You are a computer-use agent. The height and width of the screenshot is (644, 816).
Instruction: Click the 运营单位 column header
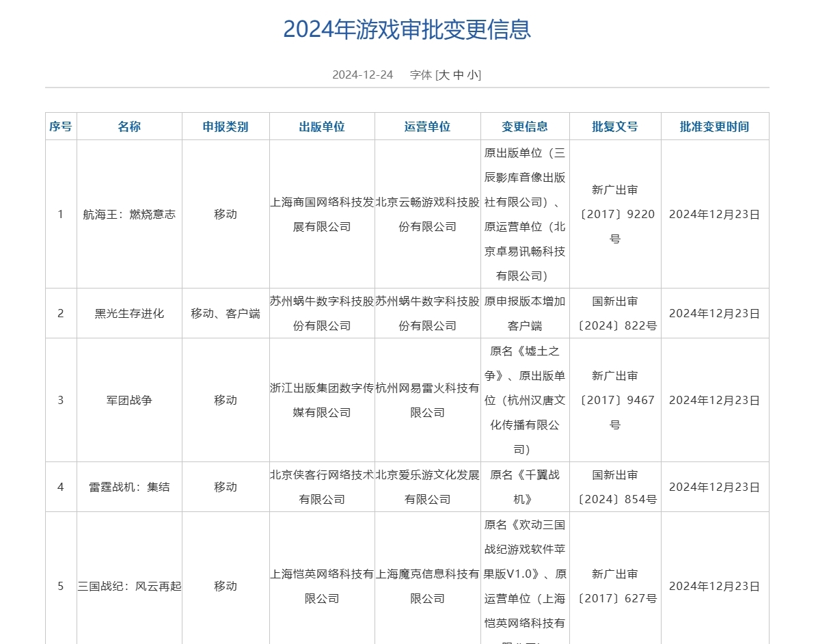click(428, 126)
